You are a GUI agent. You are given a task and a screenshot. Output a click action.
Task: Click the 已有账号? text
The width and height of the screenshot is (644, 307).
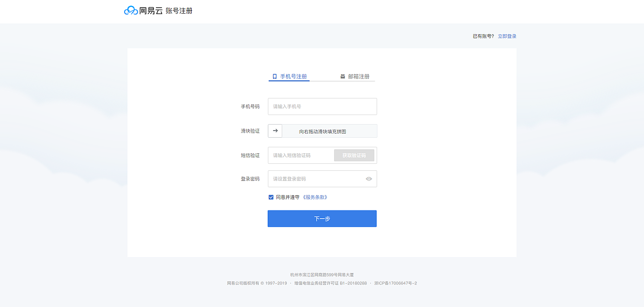tap(484, 36)
